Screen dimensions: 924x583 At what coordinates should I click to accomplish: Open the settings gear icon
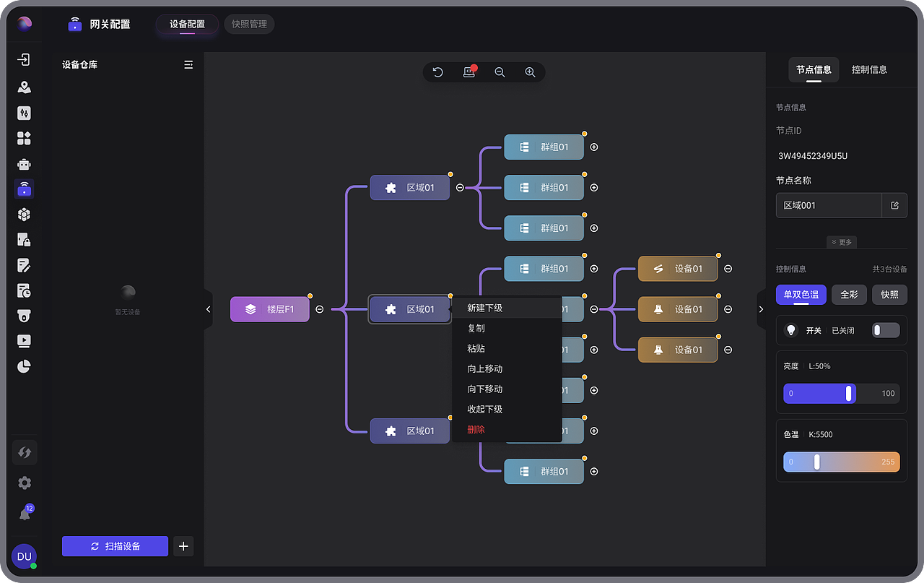pos(25,483)
